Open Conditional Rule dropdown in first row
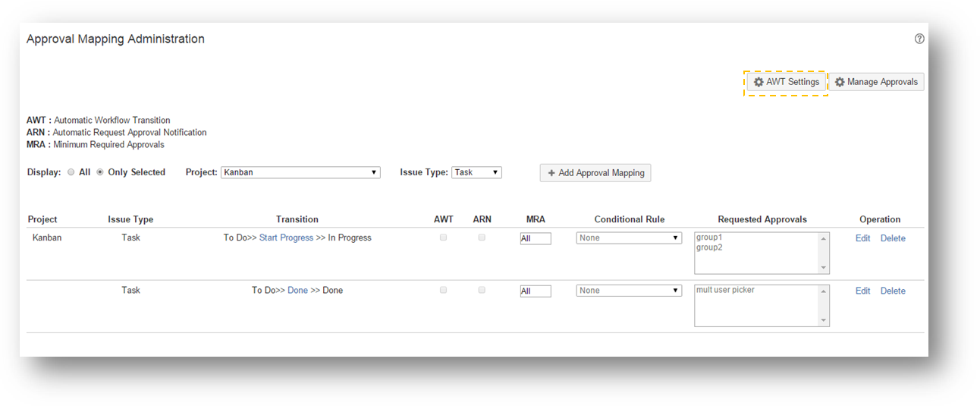 [x=629, y=238]
